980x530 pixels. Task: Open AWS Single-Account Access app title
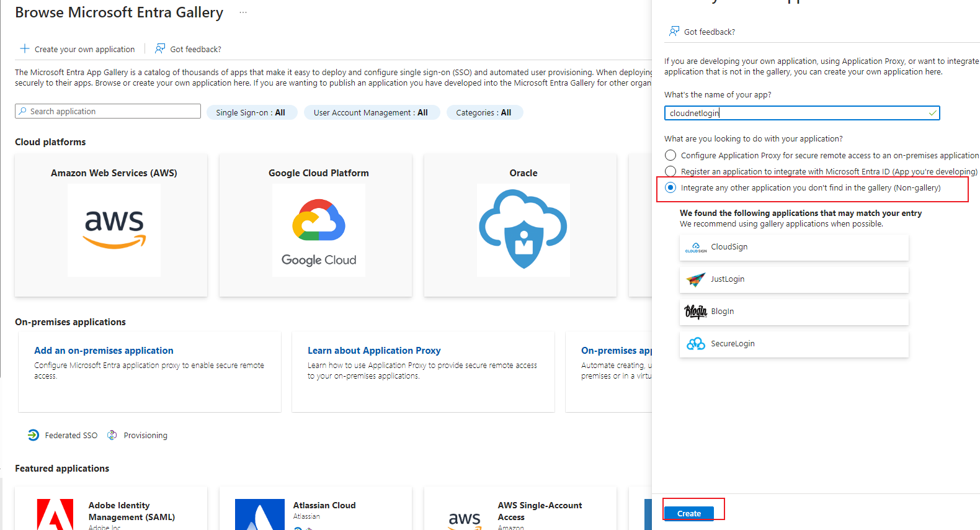[540, 511]
